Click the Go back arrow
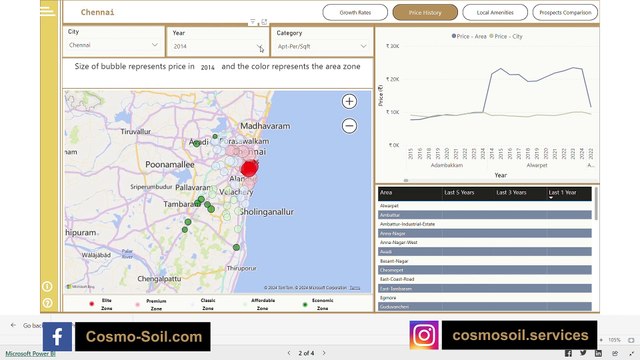The width and height of the screenshot is (640, 360). (x=13, y=325)
